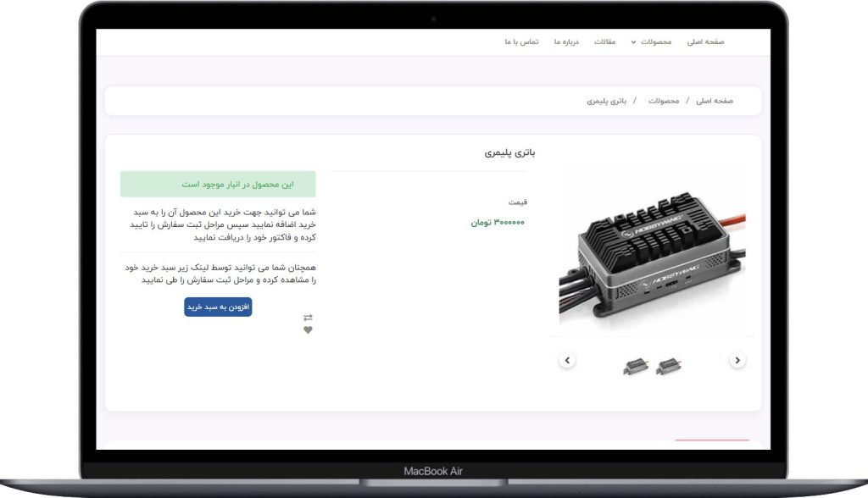
Task: Open تماس با ما page
Action: [x=521, y=42]
